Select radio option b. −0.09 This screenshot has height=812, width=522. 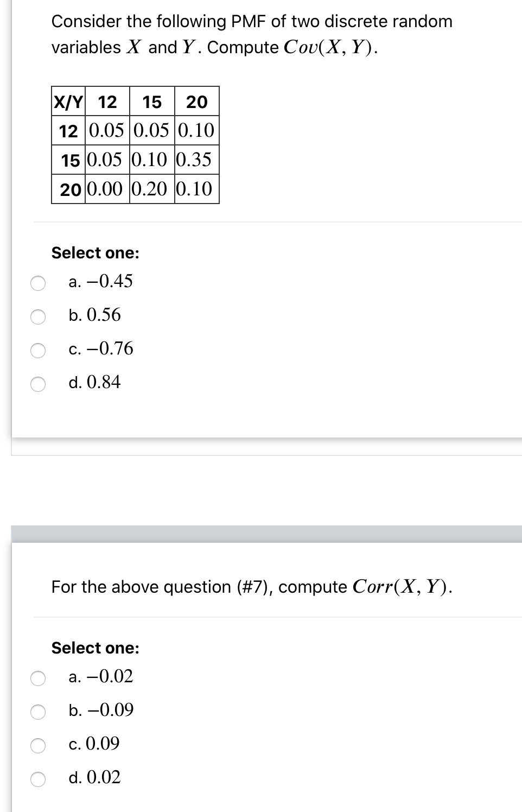[38, 711]
